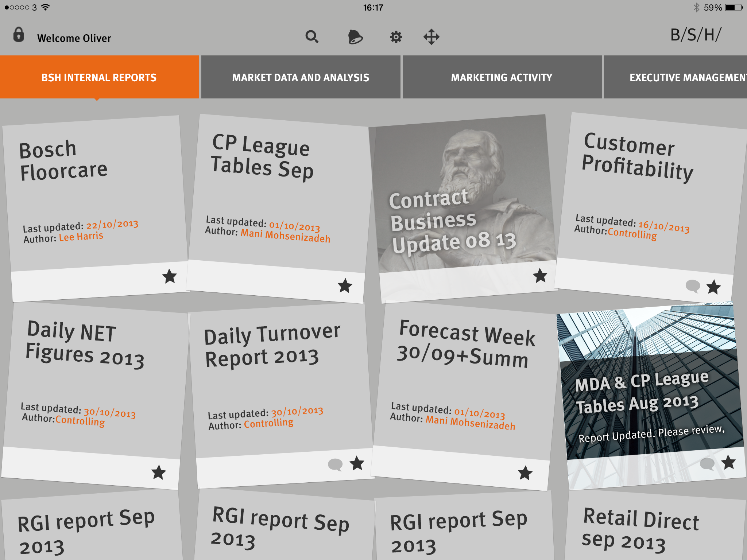Tap the Lee Harris author link
747x560 pixels.
(x=81, y=237)
